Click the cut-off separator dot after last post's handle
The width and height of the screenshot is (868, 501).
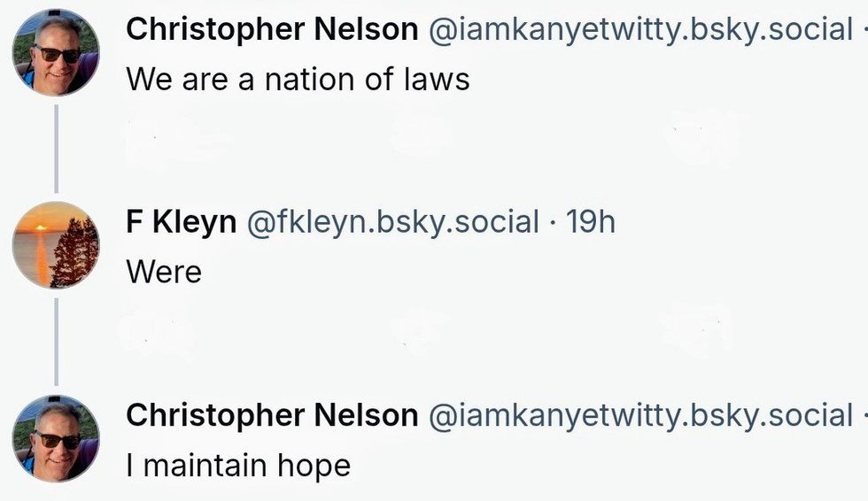[x=864, y=415]
